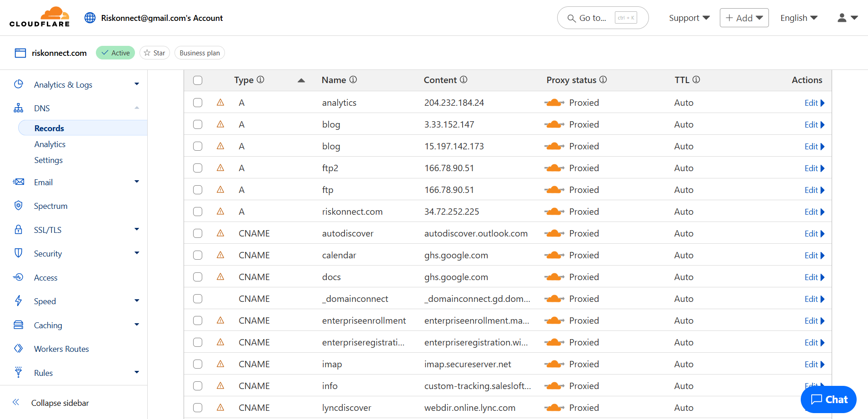Open the Records page under DNS

pyautogui.click(x=49, y=128)
